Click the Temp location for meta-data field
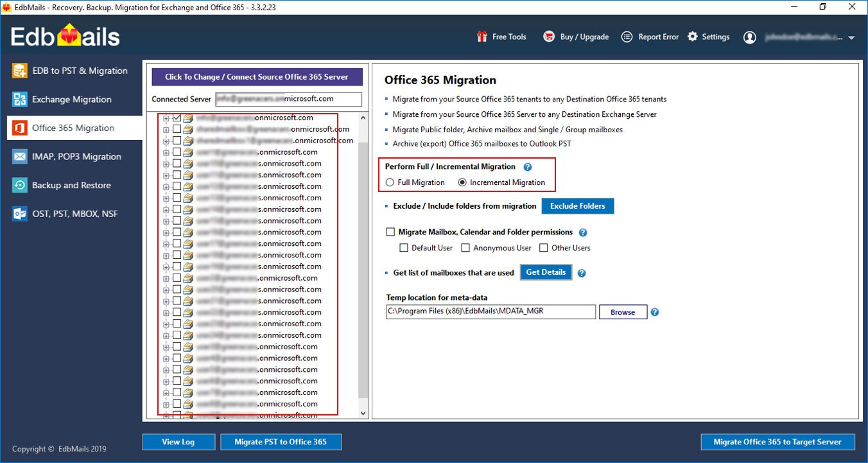The height and width of the screenshot is (463, 868). 491,311
